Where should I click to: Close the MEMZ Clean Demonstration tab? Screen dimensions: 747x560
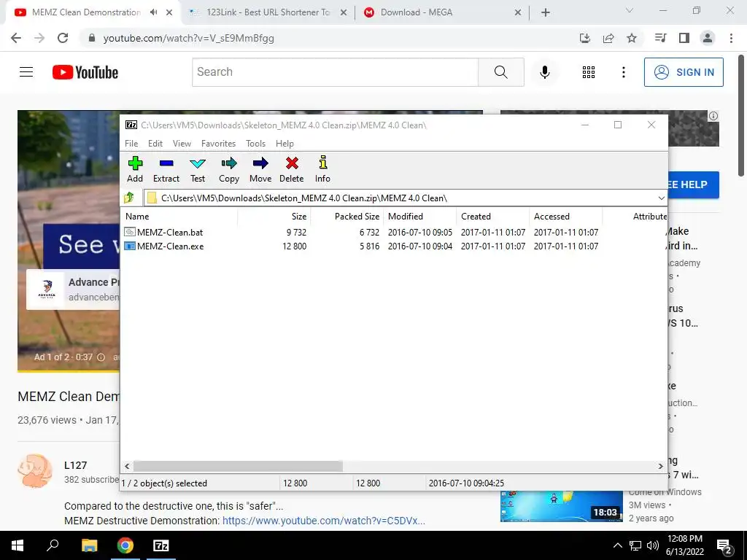(169, 12)
